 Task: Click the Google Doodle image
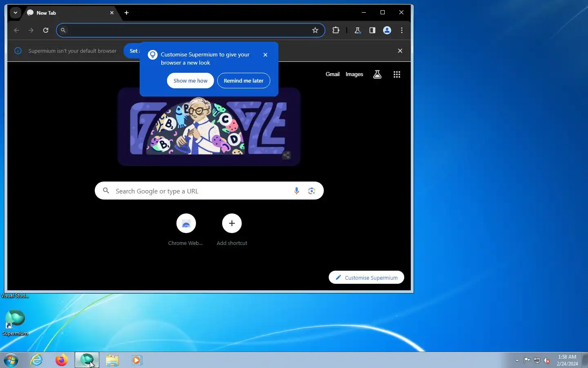(x=209, y=126)
